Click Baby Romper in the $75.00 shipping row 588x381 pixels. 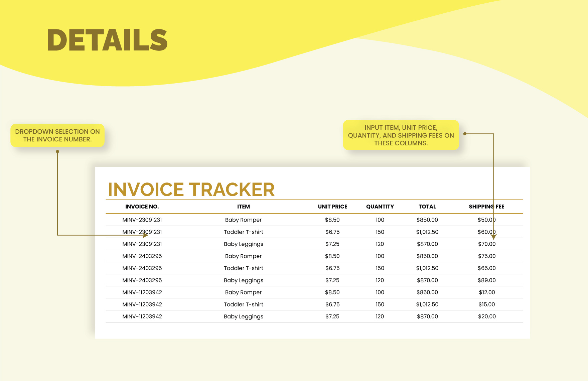(x=243, y=256)
